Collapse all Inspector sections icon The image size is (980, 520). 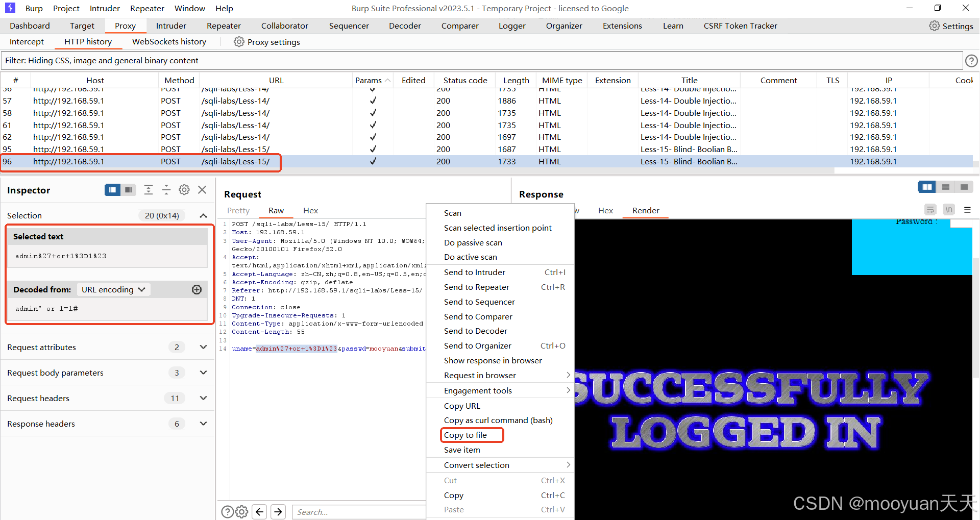(166, 190)
